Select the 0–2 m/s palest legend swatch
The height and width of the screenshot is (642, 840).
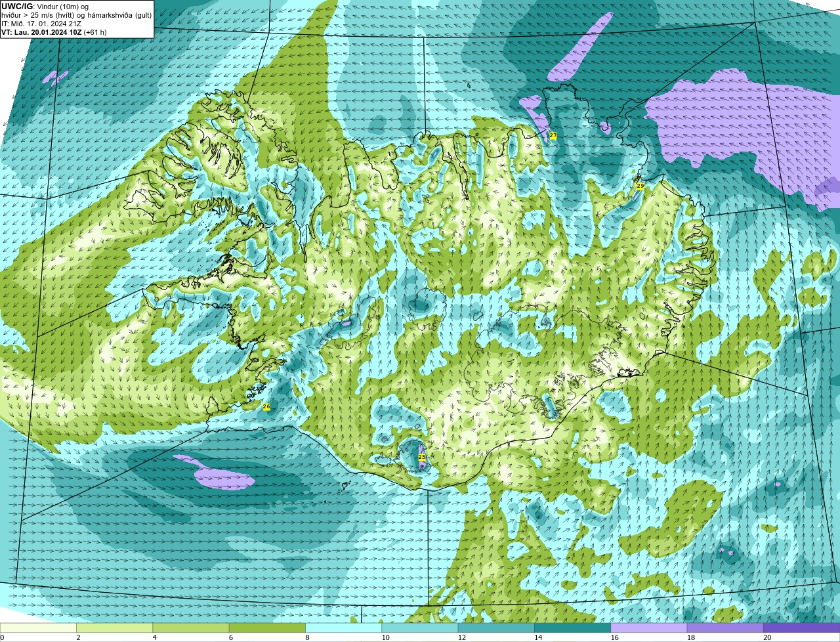(38, 628)
